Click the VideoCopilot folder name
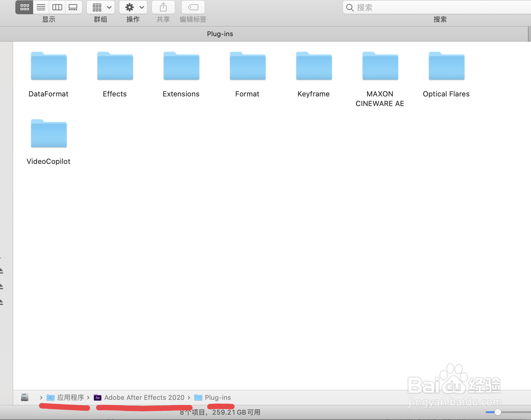 pos(49,161)
